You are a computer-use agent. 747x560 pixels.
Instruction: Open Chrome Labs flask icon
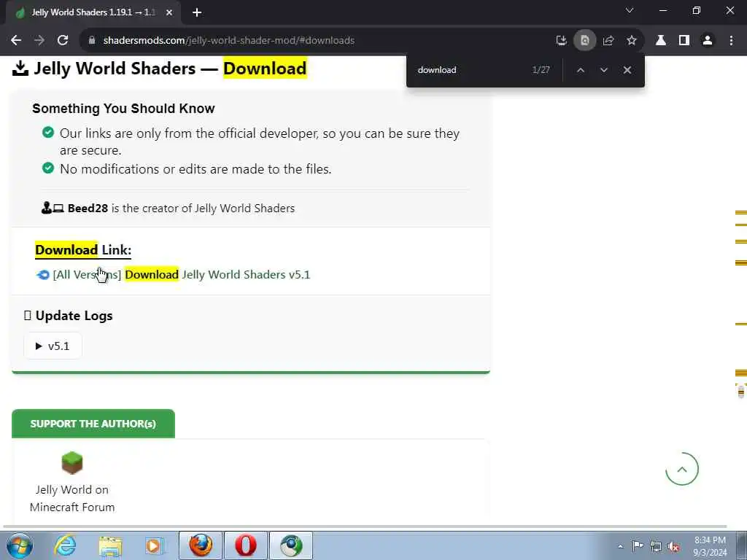(661, 41)
